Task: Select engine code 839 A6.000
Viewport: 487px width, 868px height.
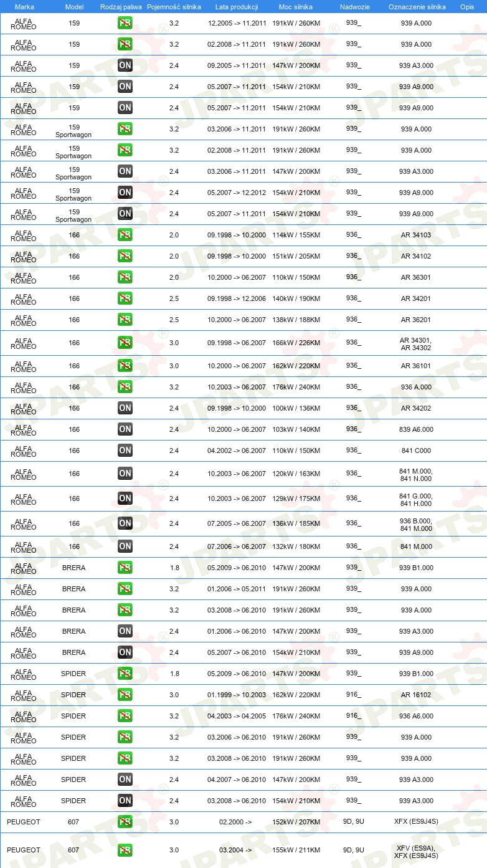Action: coord(416,429)
